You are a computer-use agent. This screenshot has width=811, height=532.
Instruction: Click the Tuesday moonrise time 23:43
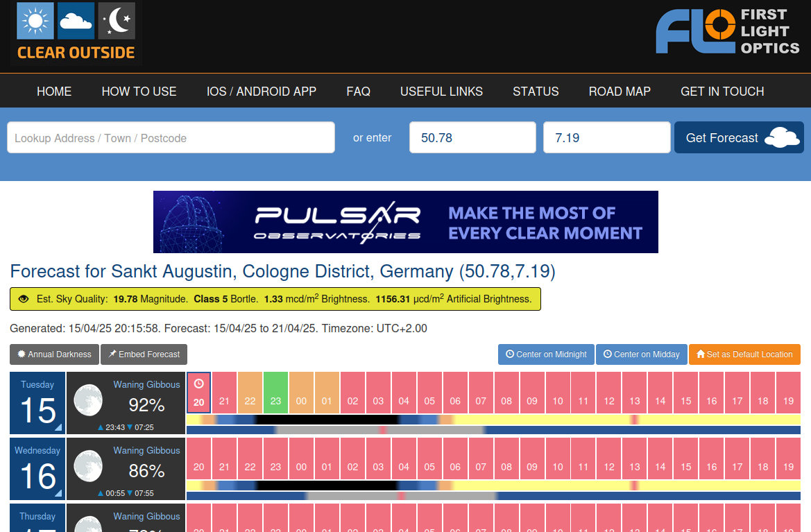[115, 427]
